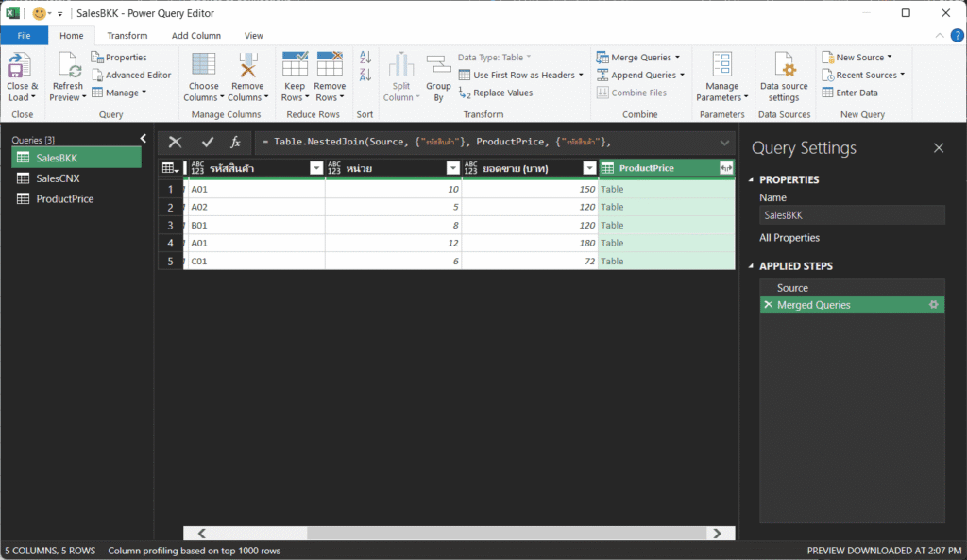Switch to the View tab
The height and width of the screenshot is (560, 967).
click(253, 36)
